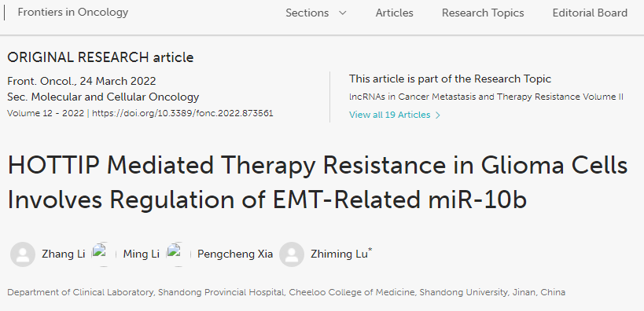Open the Volume 12 - 2022 link
This screenshot has width=644, height=311.
point(46,113)
